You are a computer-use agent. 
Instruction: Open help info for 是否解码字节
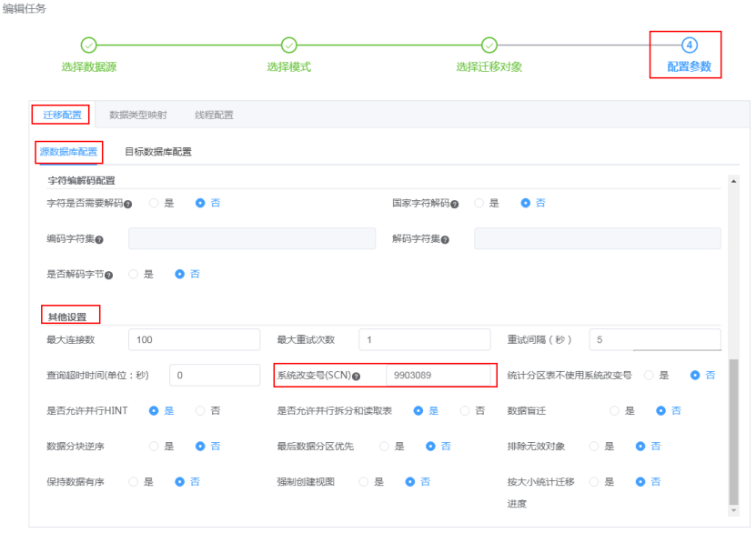coord(107,273)
